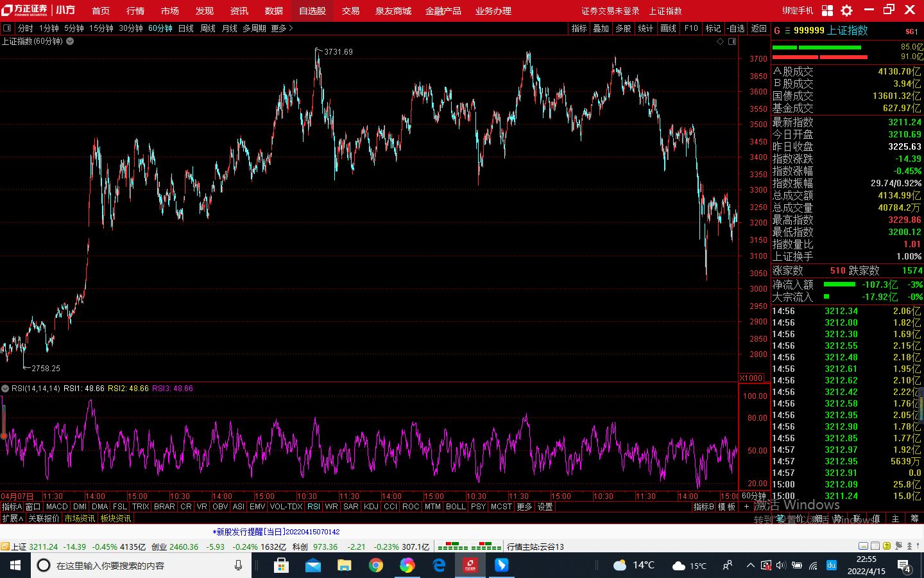924x578 pixels.
Task: Go to the 交易 tab
Action: tap(350, 11)
